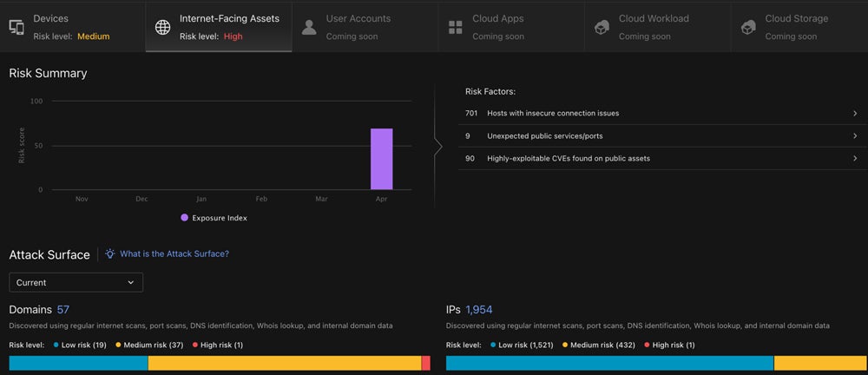Click the Cloud Workload cube icon
This screenshot has width=868, height=375.
coord(602,27)
